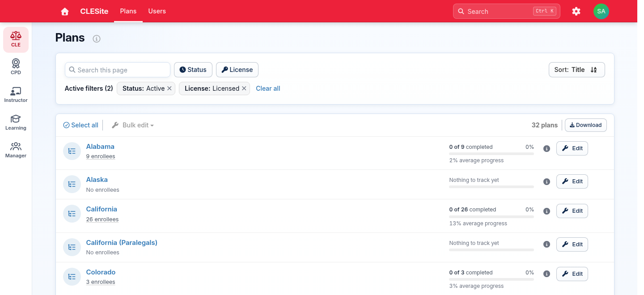Image resolution: width=644 pixels, height=295 pixels.
Task: Open the California (Paralegals) plan link
Action: click(122, 243)
